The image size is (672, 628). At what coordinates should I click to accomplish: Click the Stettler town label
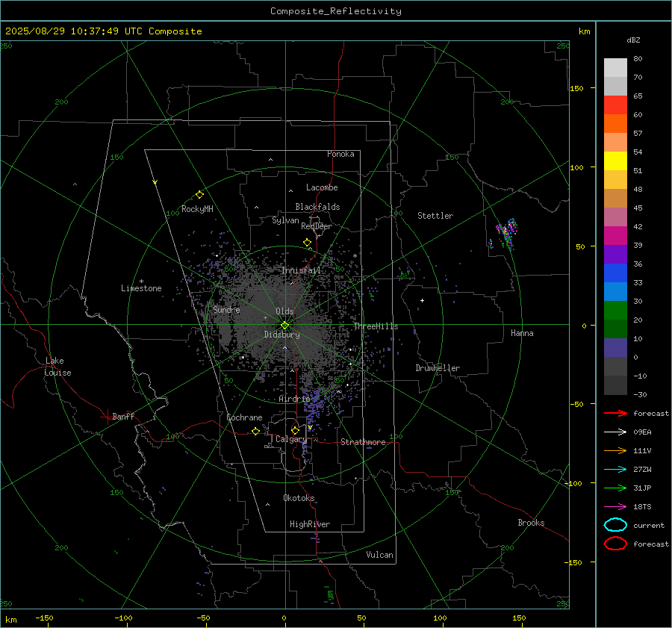(435, 216)
